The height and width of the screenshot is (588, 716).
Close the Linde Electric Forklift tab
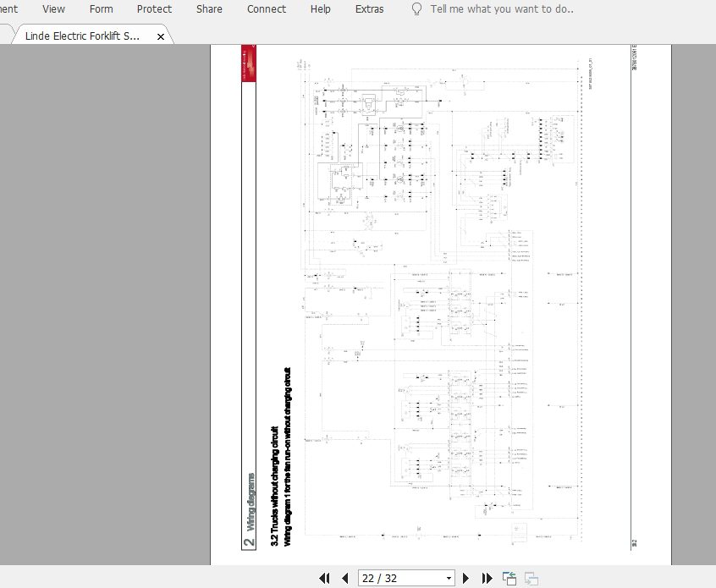point(160,36)
